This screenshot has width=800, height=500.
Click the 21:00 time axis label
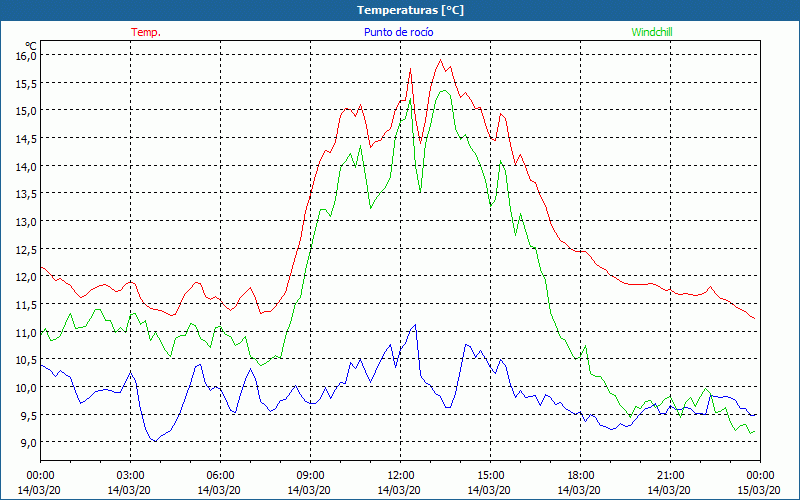tap(670, 476)
